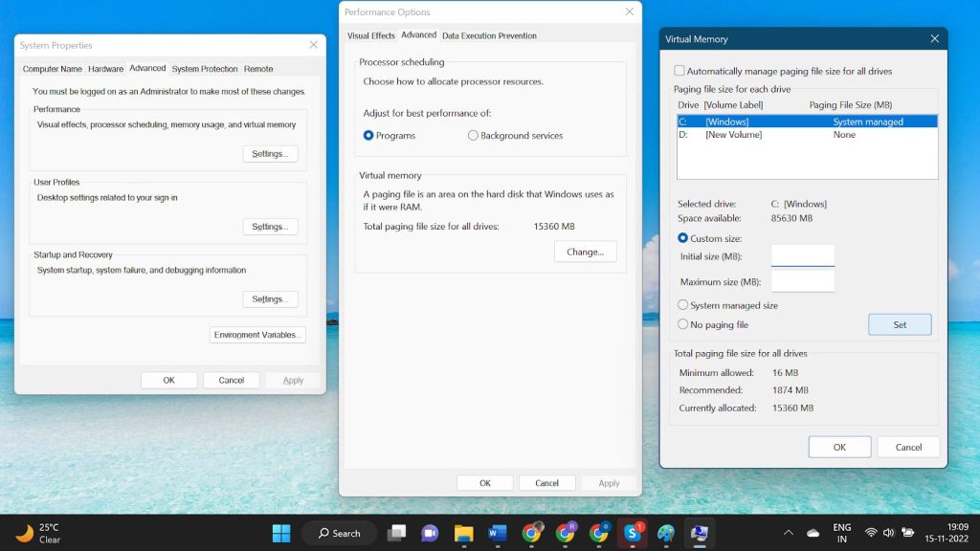Select the Background services radio button
Image resolution: width=980 pixels, height=551 pixels.
pyautogui.click(x=473, y=135)
